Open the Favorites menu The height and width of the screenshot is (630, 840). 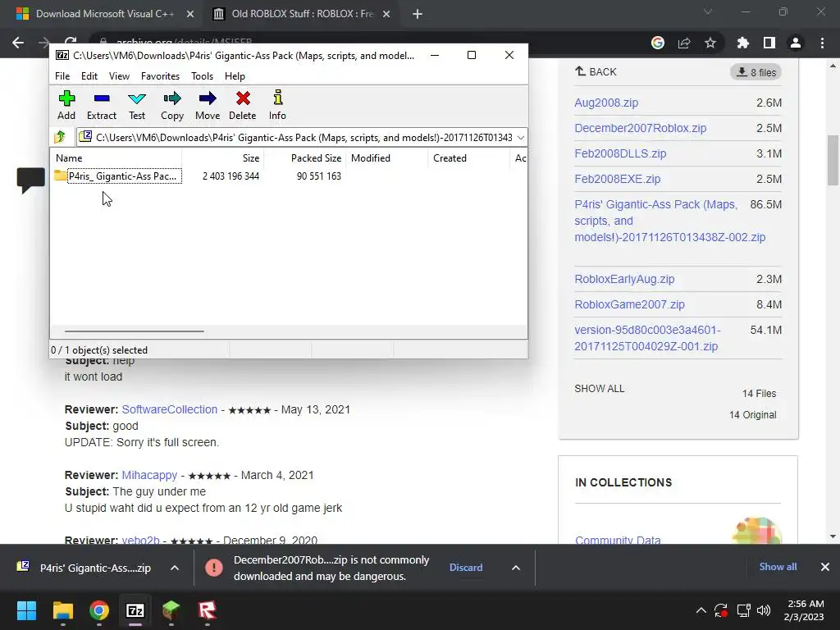160,76
